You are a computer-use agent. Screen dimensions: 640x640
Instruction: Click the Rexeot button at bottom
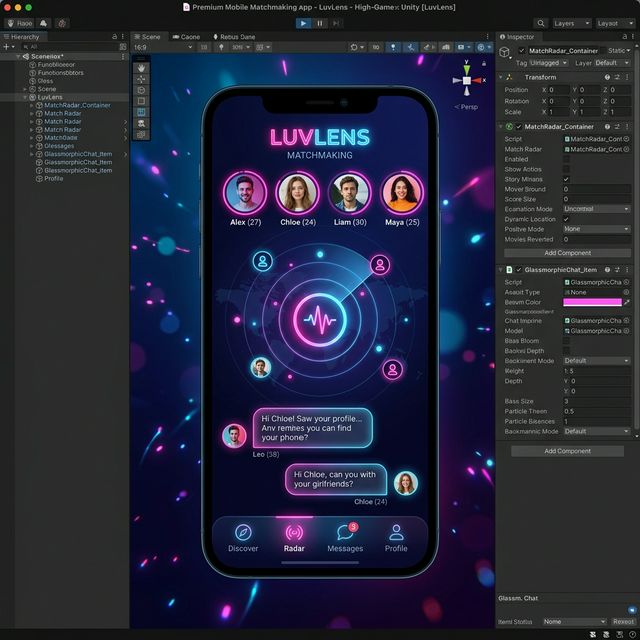tap(623, 622)
